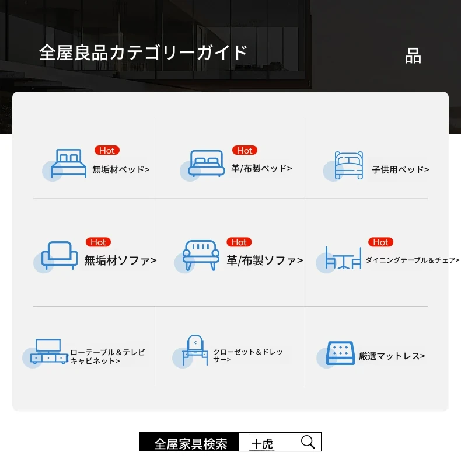Click the dresser with mirror icon
The width and height of the screenshot is (461, 476).
pyautogui.click(x=194, y=350)
